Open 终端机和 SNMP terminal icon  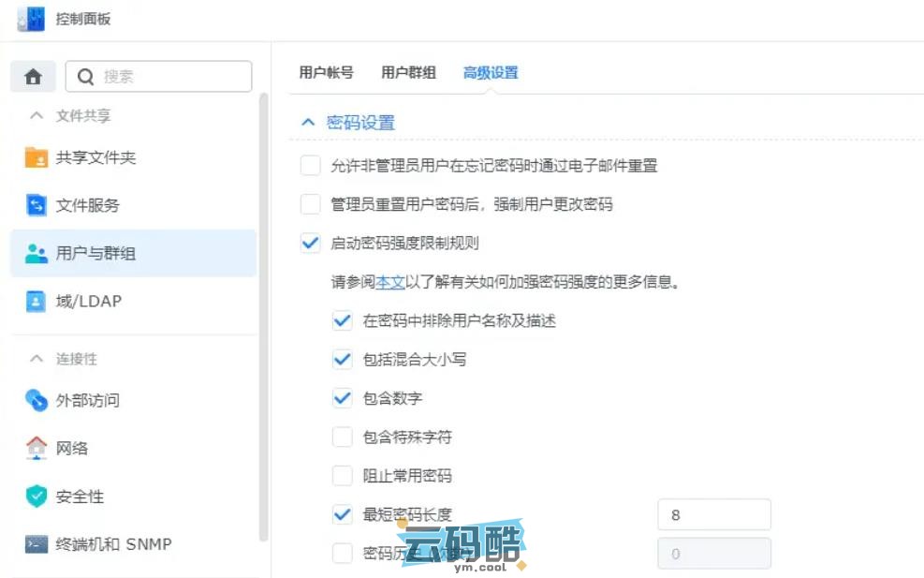click(x=37, y=544)
